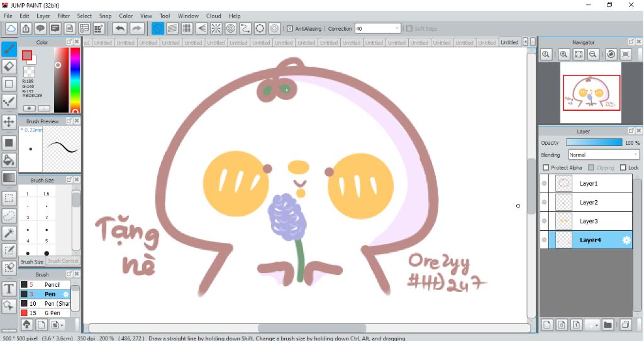This screenshot has height=341, width=644.
Task: Enable the Lock checkbox
Action: tap(623, 167)
